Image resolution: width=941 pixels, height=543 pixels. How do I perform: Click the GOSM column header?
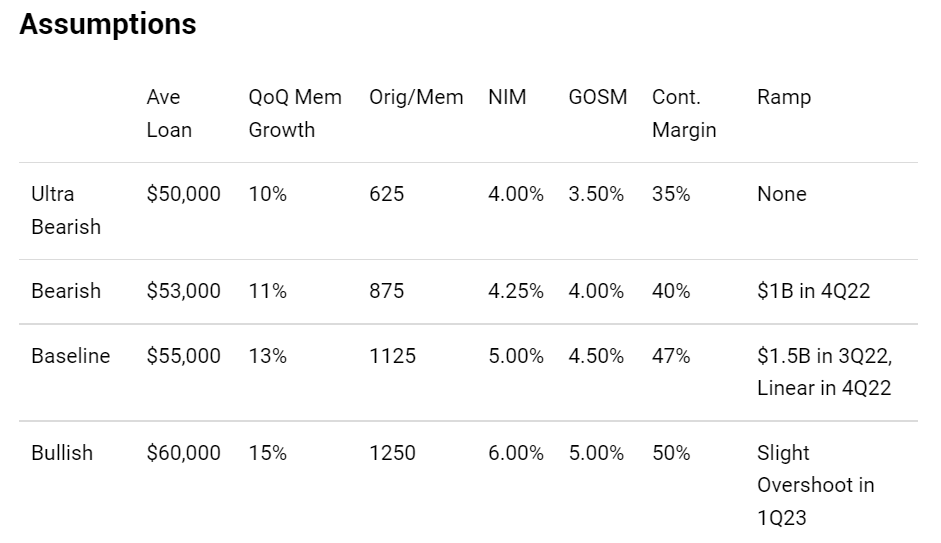click(x=598, y=97)
